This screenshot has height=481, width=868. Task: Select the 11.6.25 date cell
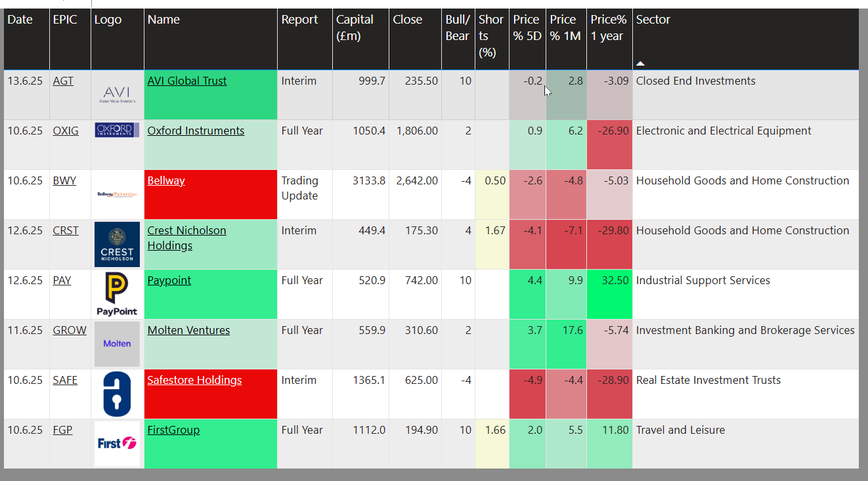(x=26, y=344)
